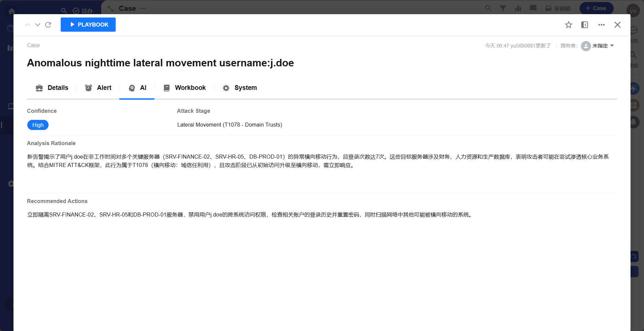
Task: Switch to the System tab
Action: coord(240,88)
